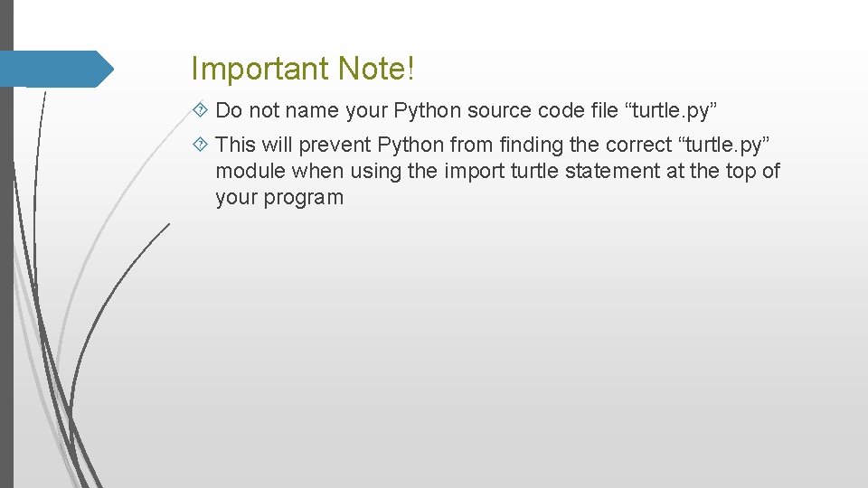
Task: Select the blue arrow shape beside the title
Action: (x=59, y=69)
